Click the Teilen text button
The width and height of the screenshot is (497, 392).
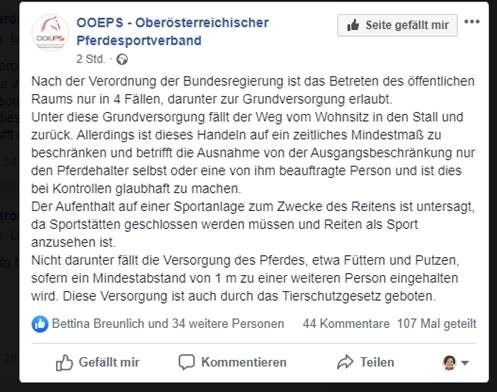(377, 362)
